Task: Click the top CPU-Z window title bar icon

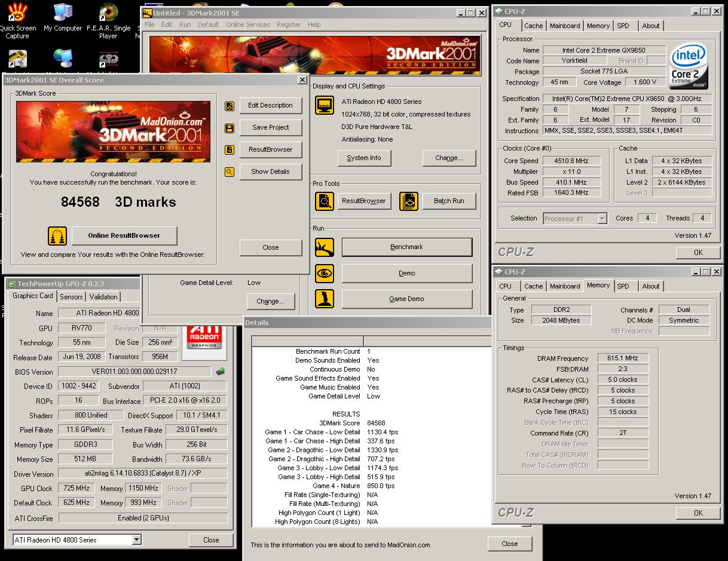Action: 499,11
